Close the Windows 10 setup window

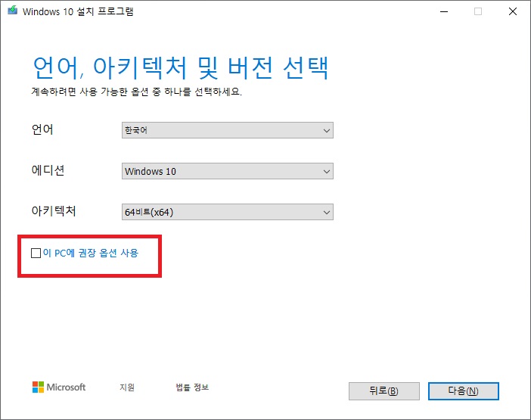[x=513, y=11]
